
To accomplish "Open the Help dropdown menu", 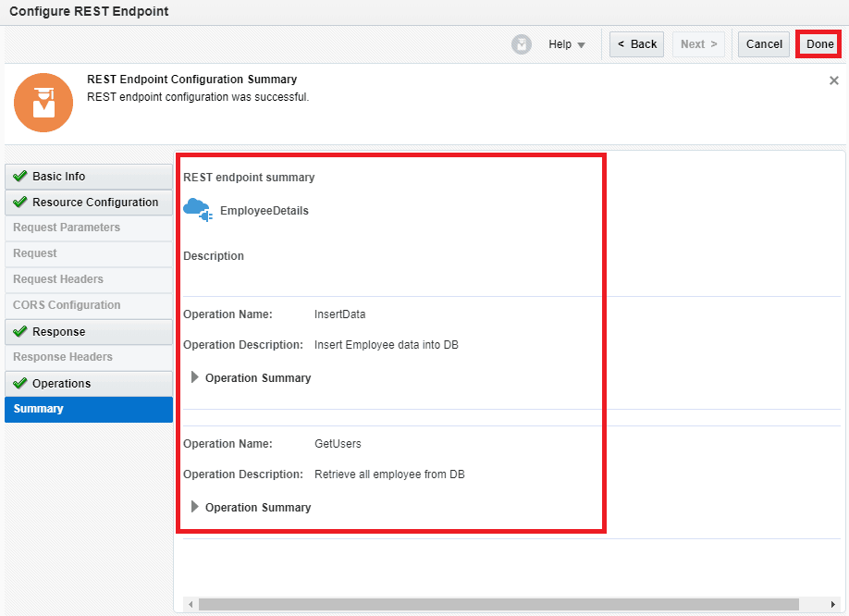I will (566, 44).
